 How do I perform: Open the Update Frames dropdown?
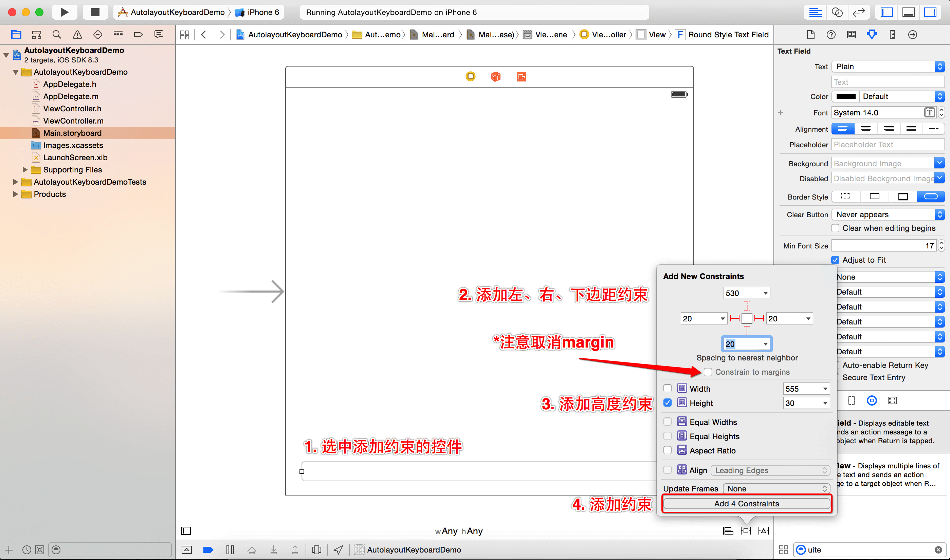click(777, 489)
